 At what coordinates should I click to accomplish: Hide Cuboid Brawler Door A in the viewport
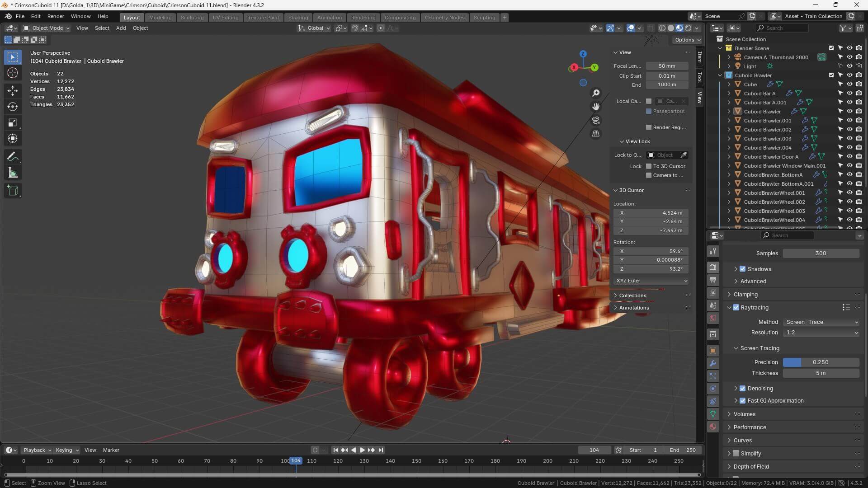pyautogui.click(x=850, y=157)
